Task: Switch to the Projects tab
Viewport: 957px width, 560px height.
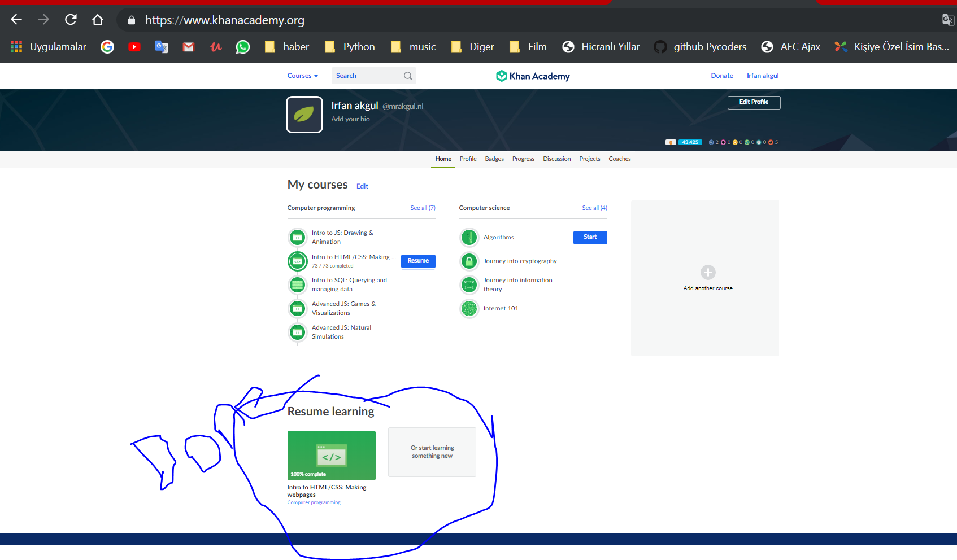Action: (x=590, y=159)
